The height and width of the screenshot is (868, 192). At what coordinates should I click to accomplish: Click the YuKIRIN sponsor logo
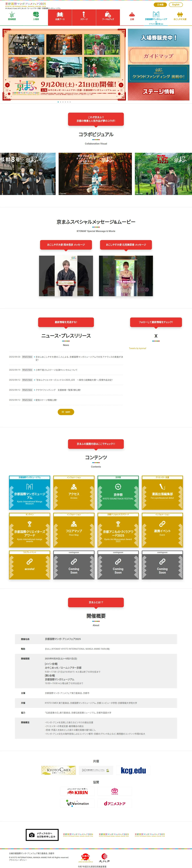click(115, 791)
